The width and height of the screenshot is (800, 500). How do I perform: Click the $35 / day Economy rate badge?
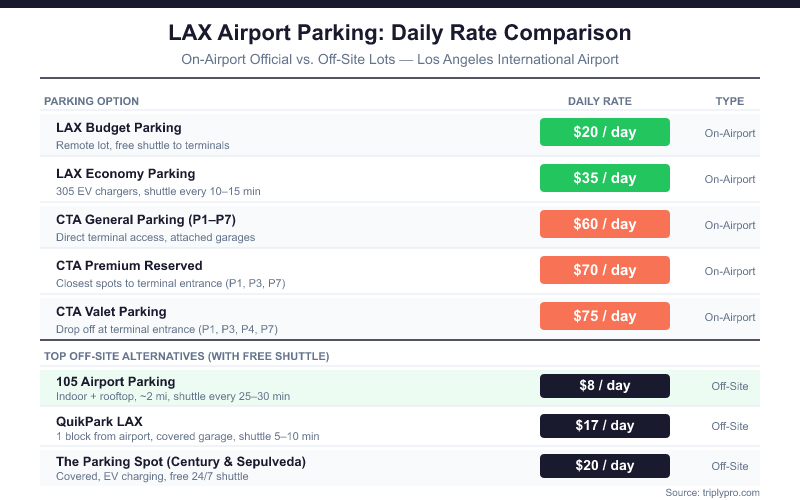coord(604,178)
